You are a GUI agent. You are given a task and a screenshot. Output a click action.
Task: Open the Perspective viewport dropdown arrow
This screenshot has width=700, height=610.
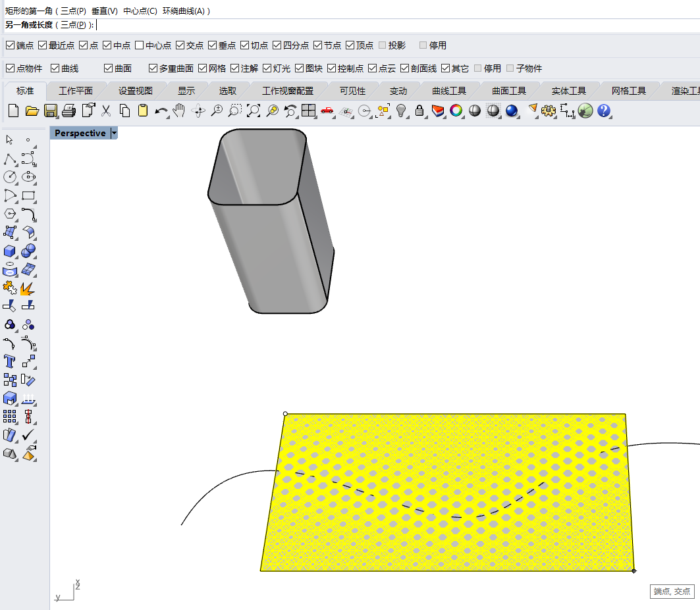(115, 133)
